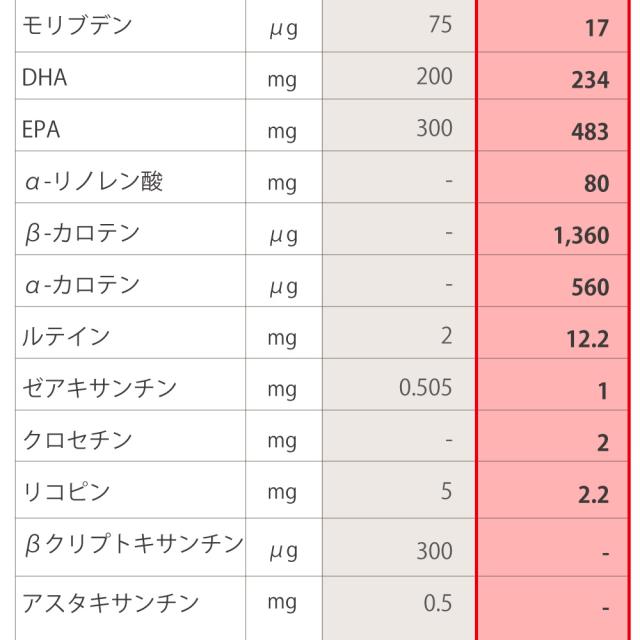Select the DHA nutrient name cell
Screen dimensions: 640x640
coord(45,78)
